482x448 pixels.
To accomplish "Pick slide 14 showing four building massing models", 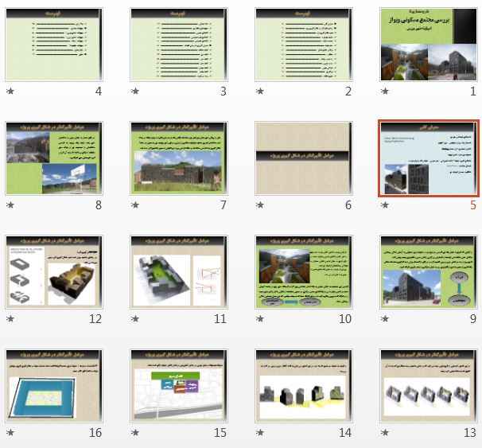I will pos(305,386).
